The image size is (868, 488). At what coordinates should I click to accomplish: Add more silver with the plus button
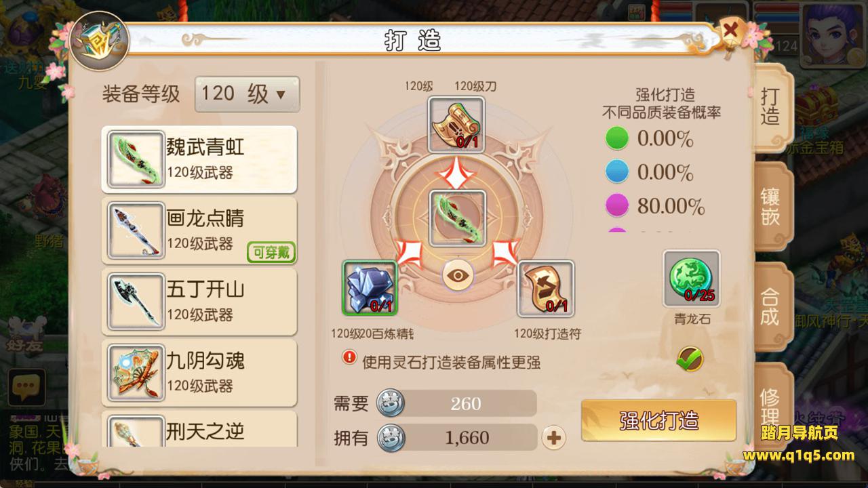pyautogui.click(x=554, y=438)
